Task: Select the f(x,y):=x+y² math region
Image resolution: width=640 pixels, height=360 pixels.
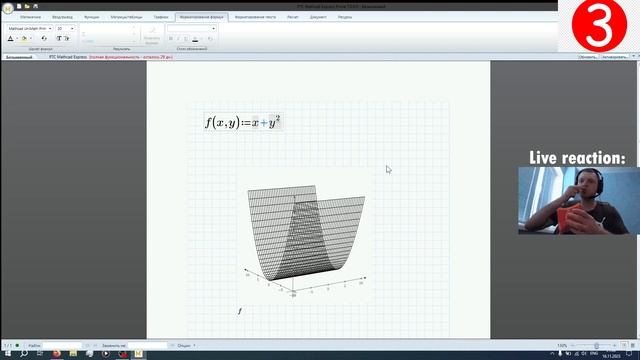Action: [x=243, y=122]
